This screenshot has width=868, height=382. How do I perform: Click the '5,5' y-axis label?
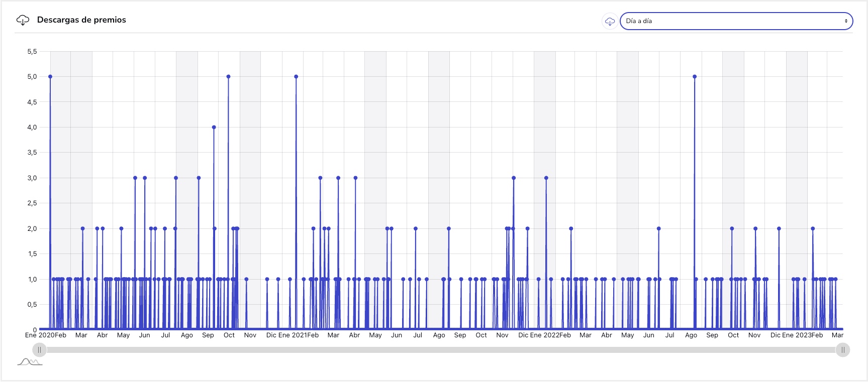32,52
